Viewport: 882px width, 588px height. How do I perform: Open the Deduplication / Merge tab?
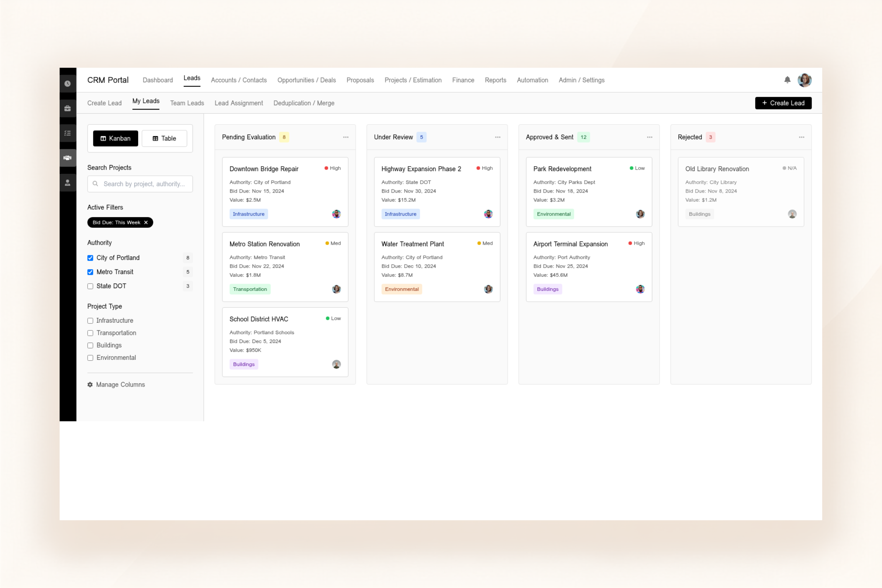tap(304, 103)
